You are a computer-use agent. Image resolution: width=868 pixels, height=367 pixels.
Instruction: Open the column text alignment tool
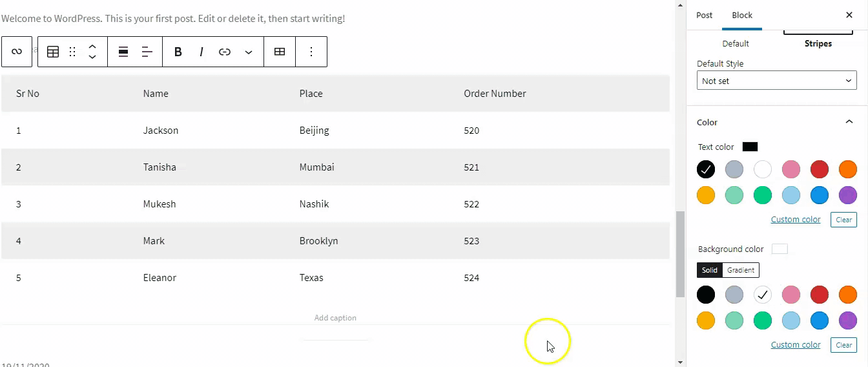pyautogui.click(x=147, y=52)
